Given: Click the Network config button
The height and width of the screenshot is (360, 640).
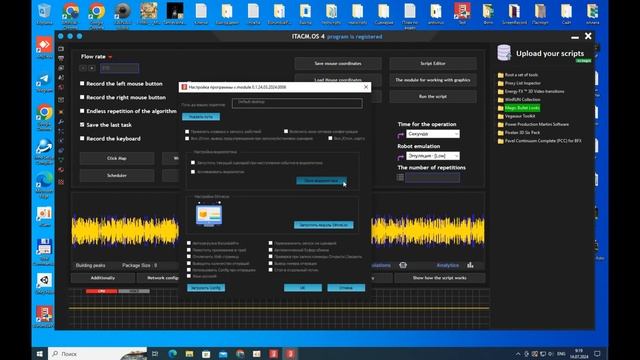Looking at the screenshot, I should point(158,278).
